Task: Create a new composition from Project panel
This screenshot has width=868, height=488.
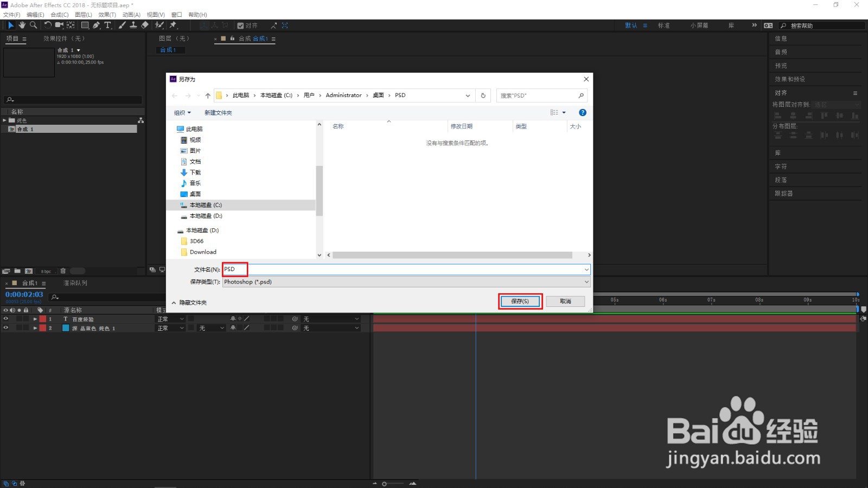Action: click(x=29, y=271)
